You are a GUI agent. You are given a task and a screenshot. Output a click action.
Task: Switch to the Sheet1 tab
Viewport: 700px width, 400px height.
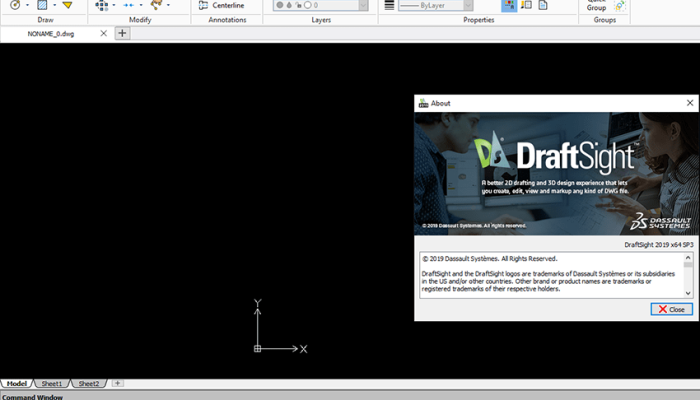[x=52, y=383]
